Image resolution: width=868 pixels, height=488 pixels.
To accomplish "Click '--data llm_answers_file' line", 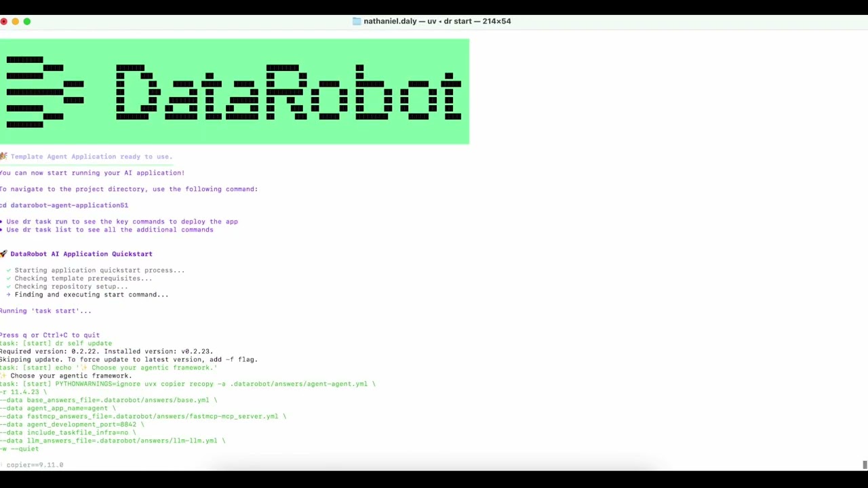I will tap(113, 441).
